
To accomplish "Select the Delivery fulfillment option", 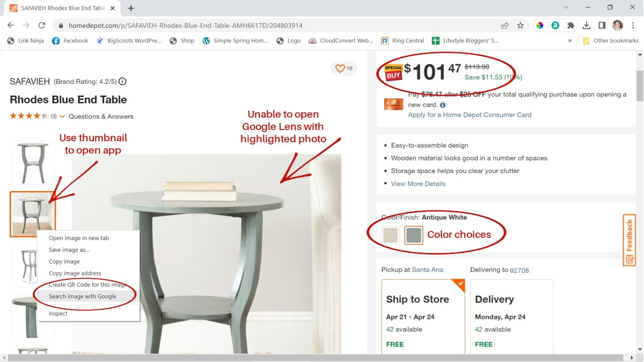I will (x=511, y=316).
